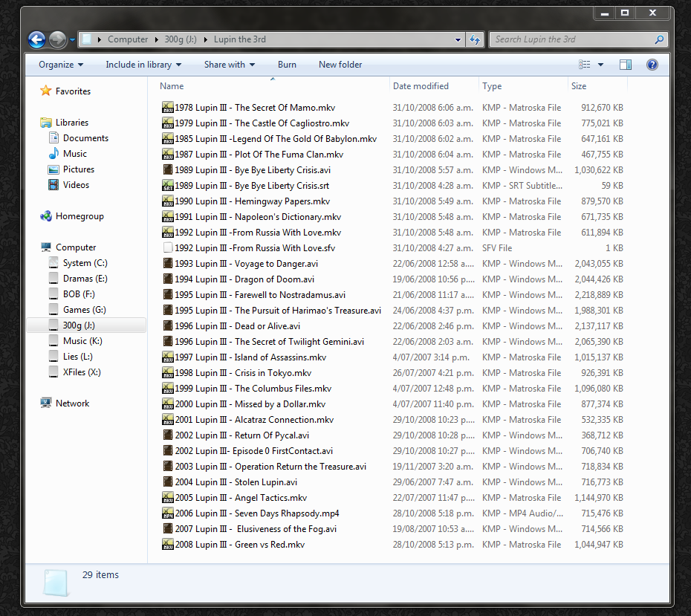The image size is (691, 616).
Task: Open the Dramas (E:) drive
Action: (77, 279)
